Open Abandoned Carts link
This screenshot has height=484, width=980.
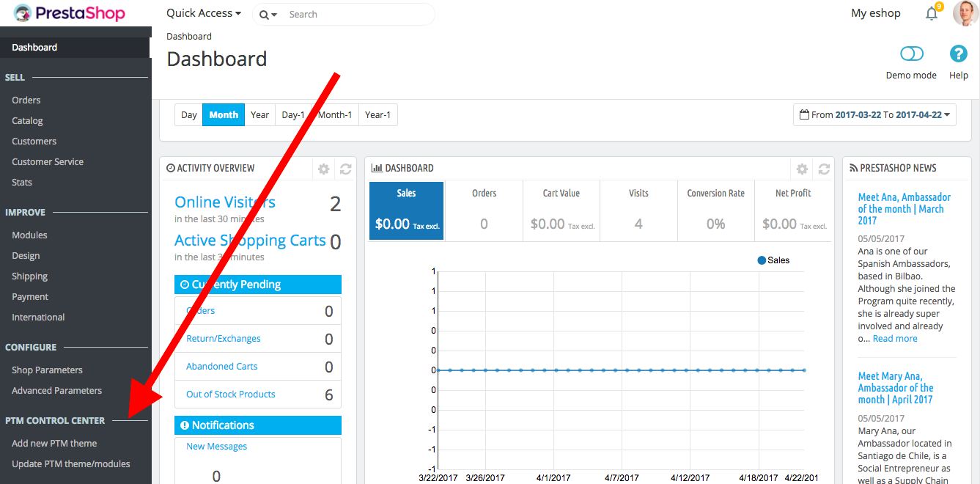coord(222,366)
